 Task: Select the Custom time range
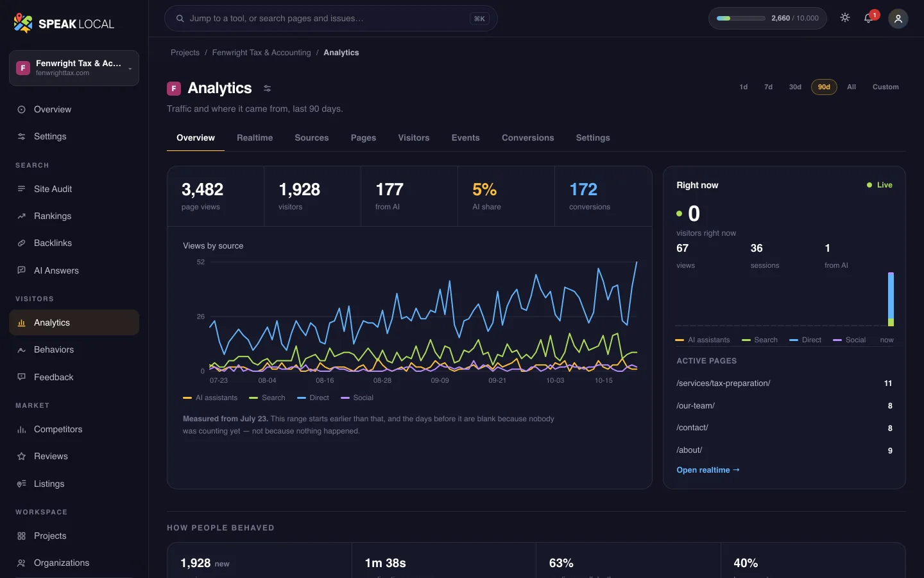click(x=886, y=87)
